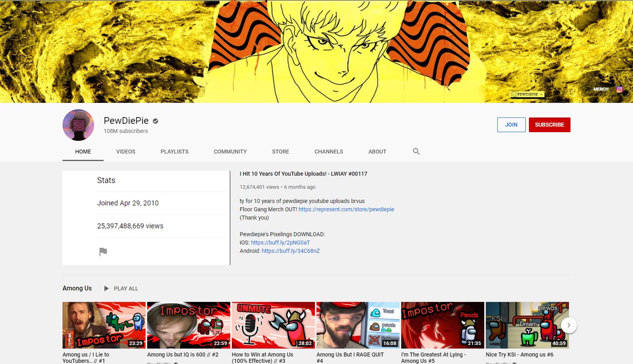Select the HOME tab
This screenshot has height=364, width=633.
point(83,152)
